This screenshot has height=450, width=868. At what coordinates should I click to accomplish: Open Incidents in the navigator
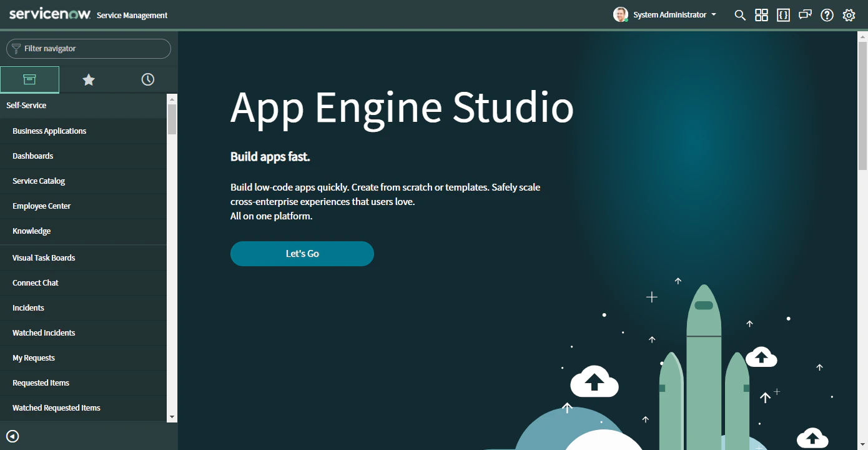point(84,308)
